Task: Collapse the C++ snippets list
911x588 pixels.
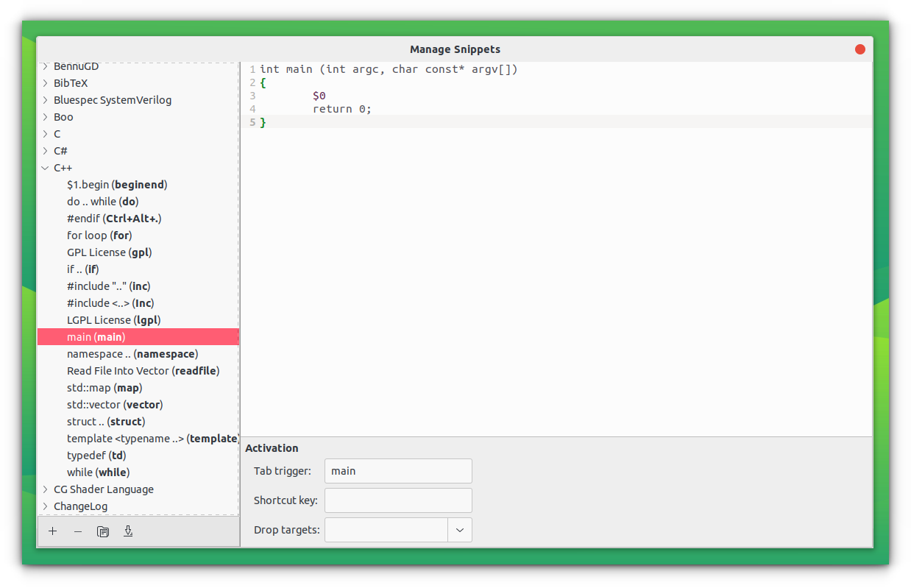Action: point(45,167)
